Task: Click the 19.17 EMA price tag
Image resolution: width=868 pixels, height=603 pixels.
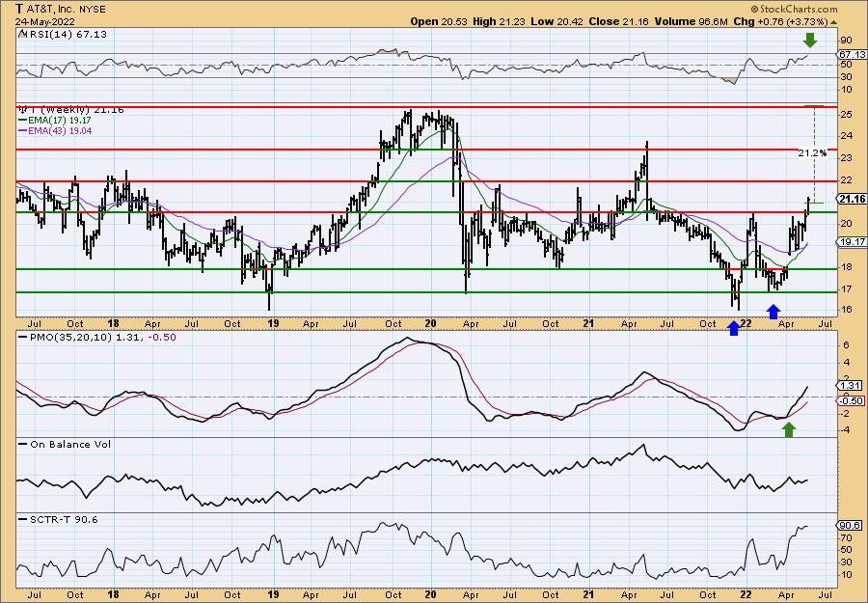Action: pyautogui.click(x=852, y=242)
